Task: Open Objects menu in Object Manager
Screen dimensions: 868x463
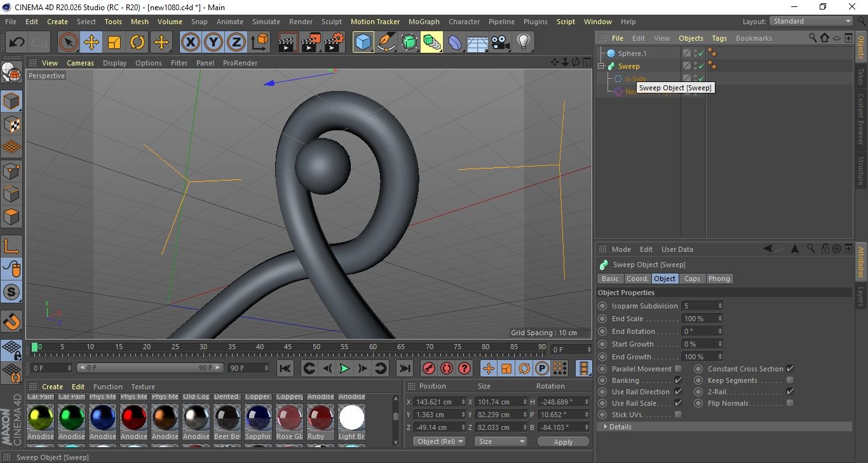Action: click(691, 38)
